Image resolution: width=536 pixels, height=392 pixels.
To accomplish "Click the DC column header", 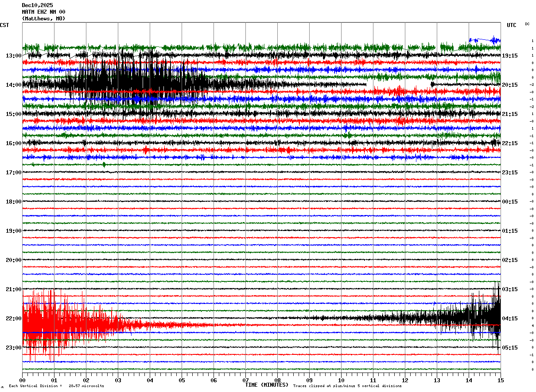I will coord(527,24).
